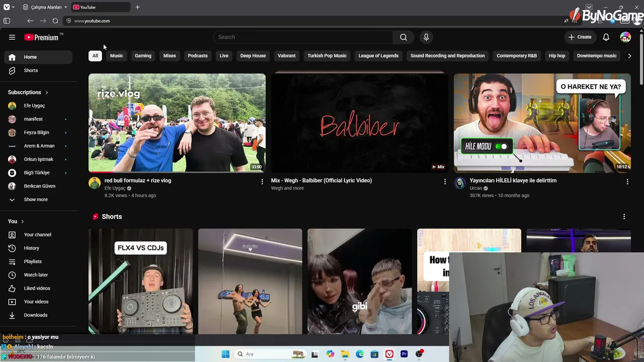644x362 pixels.
Task: Select the Valorant filter chip
Action: (287, 56)
